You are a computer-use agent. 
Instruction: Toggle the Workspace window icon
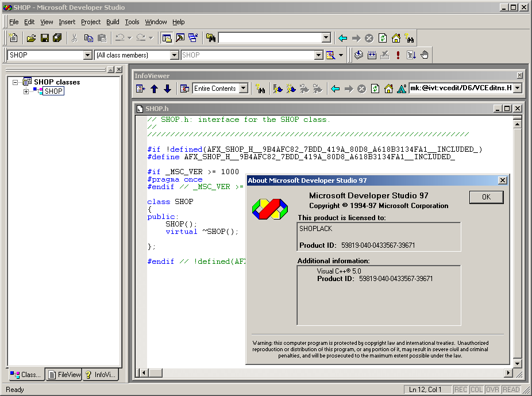coord(167,38)
